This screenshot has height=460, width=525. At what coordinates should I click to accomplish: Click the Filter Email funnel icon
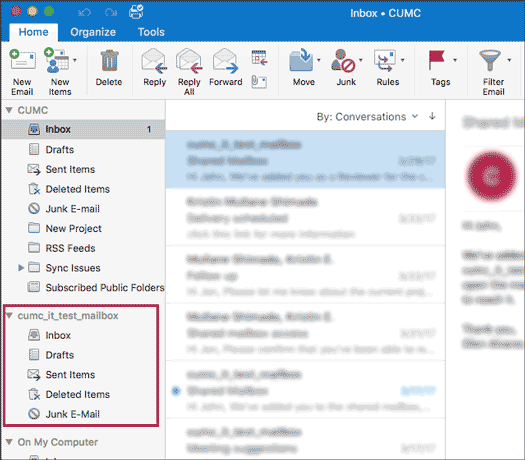[490, 60]
